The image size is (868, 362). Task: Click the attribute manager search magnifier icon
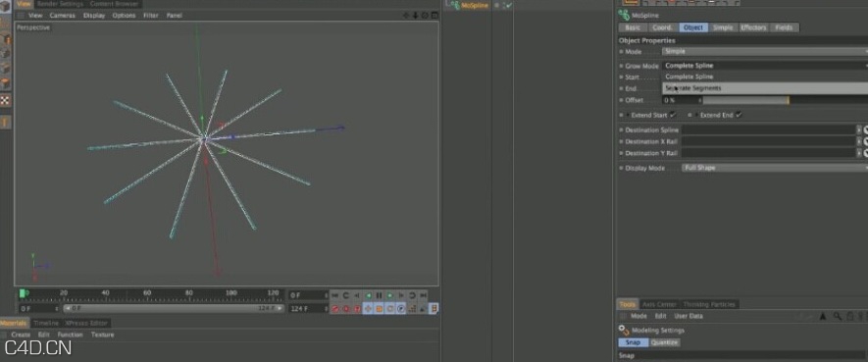tap(837, 316)
